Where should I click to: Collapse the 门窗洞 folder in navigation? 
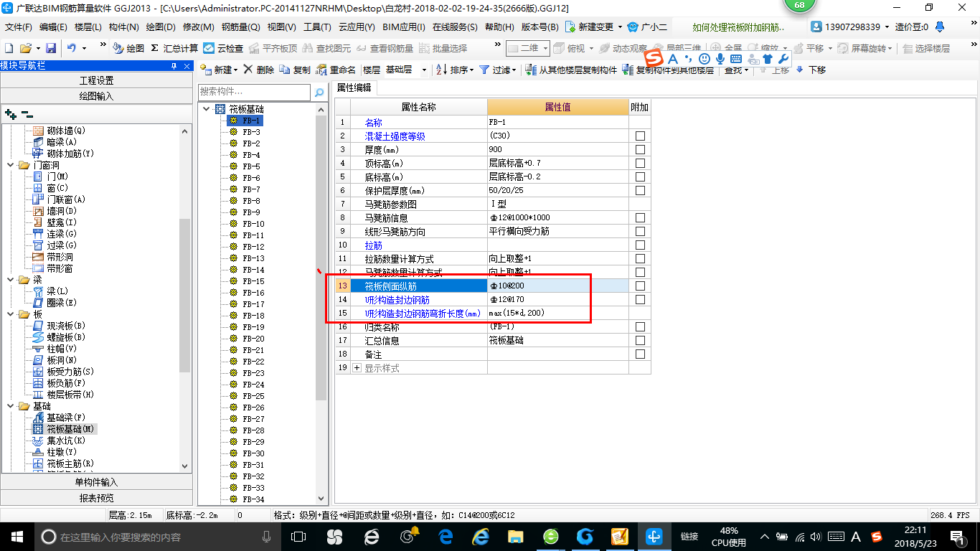(10, 165)
